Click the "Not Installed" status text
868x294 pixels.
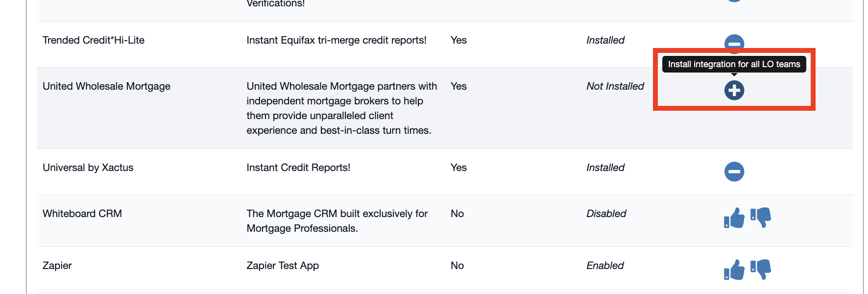pyautogui.click(x=615, y=86)
